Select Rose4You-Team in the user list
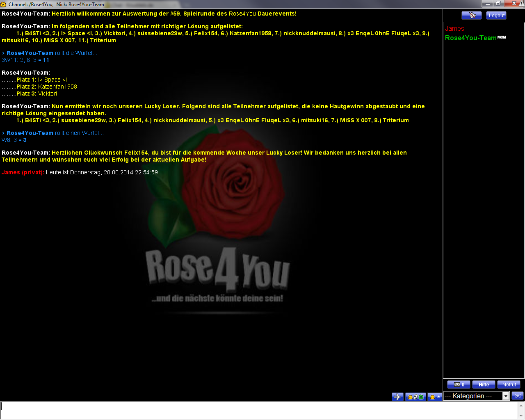525x420 pixels. (x=470, y=38)
